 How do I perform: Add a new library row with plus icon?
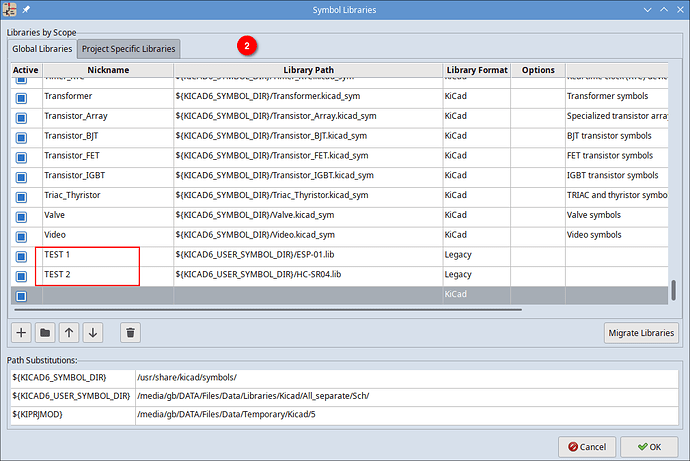point(21,333)
